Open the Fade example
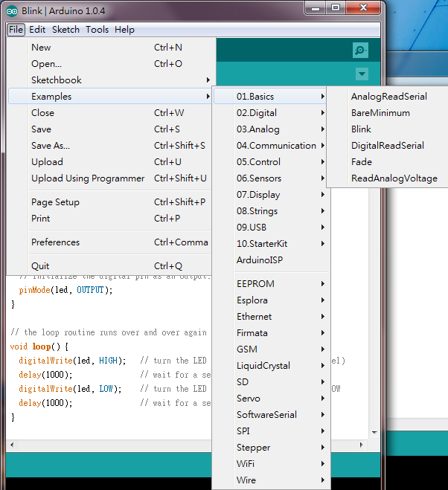Image resolution: width=448 pixels, height=490 pixels. (388, 162)
